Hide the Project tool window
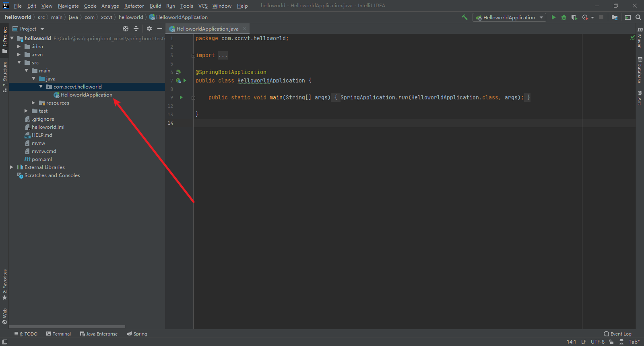644x346 pixels. click(160, 29)
